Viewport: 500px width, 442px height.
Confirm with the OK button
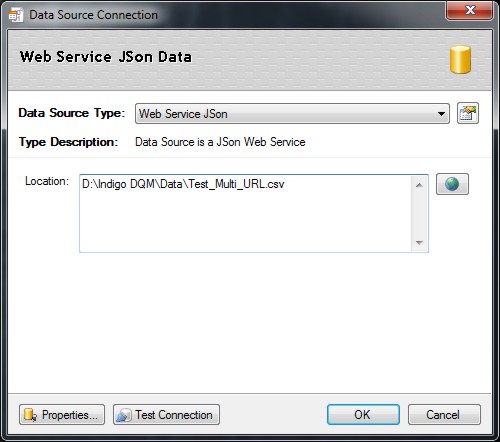tap(363, 415)
